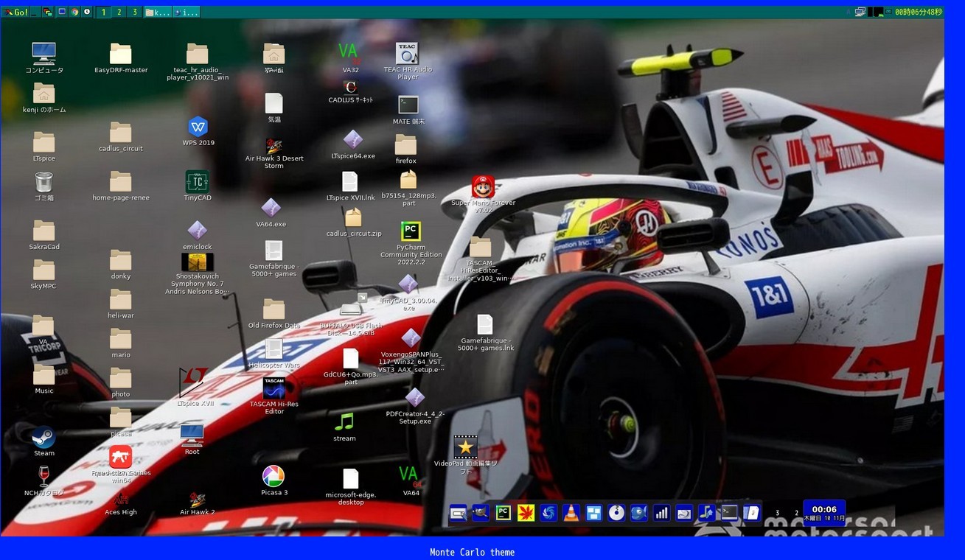Image resolution: width=965 pixels, height=560 pixels.
Task: Open GIMP from the bottom dock
Action: pyautogui.click(x=481, y=513)
